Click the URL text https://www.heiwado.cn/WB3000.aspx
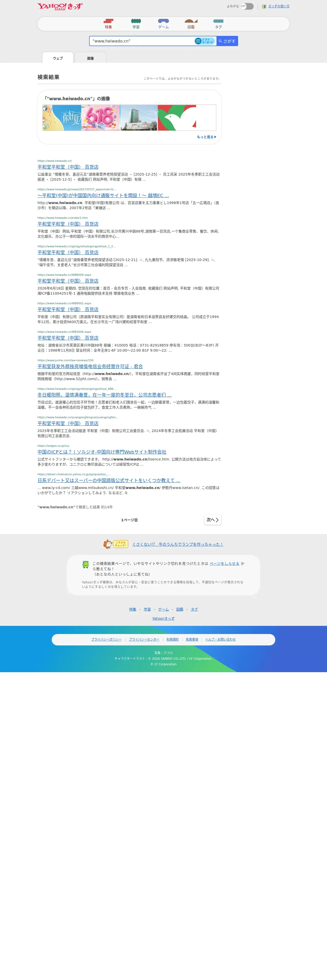 click(x=64, y=332)
